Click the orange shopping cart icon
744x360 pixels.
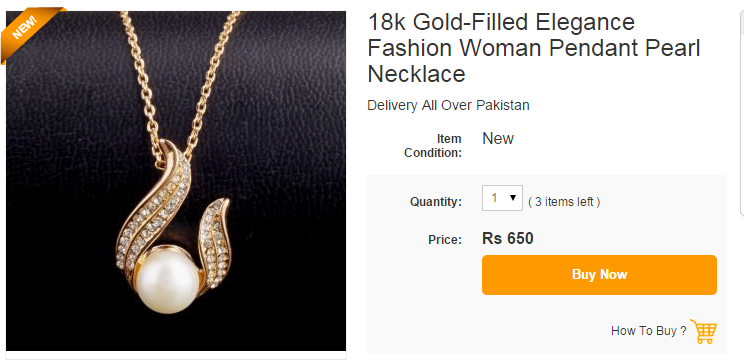(x=704, y=331)
